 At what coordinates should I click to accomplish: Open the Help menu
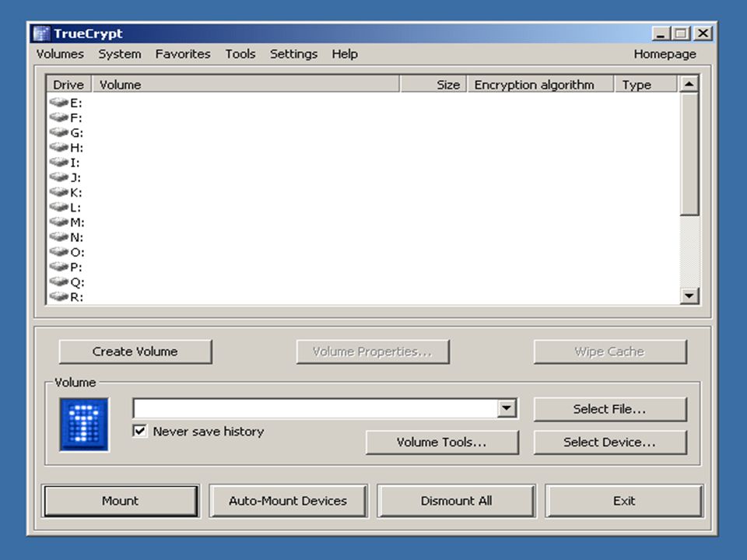click(345, 54)
